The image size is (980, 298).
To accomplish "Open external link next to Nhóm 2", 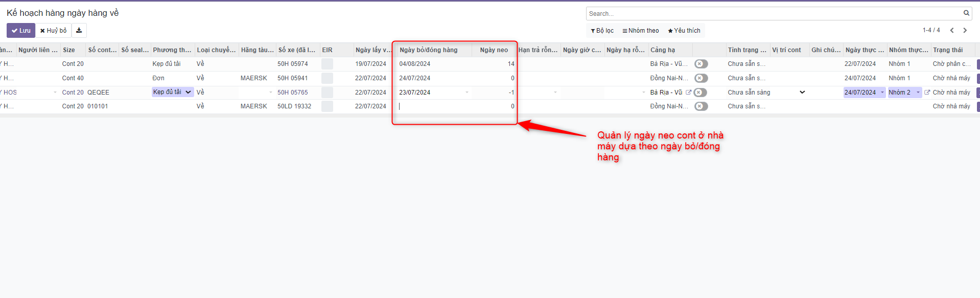I will pos(927,93).
